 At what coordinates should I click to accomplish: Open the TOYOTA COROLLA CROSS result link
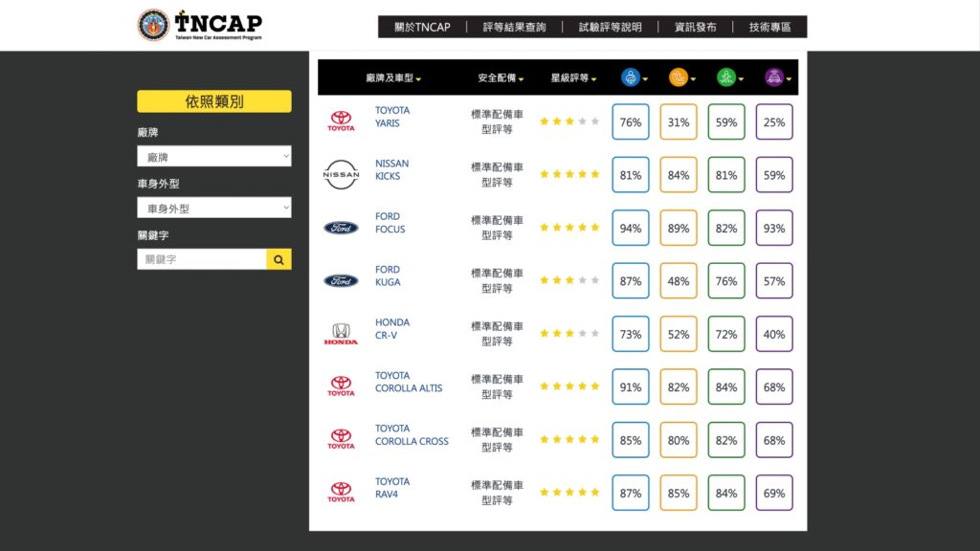[x=412, y=435]
